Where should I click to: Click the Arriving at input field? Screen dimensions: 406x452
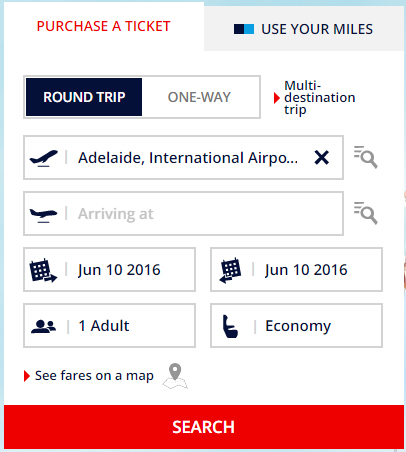(183, 213)
